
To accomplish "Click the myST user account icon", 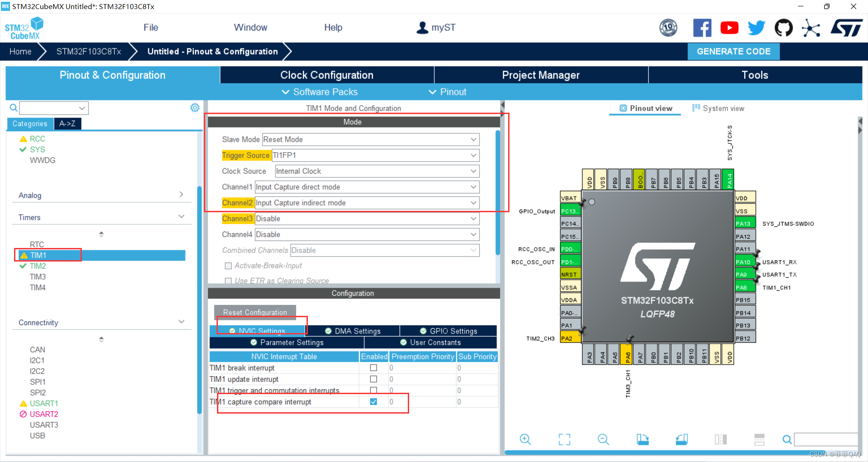I will click(422, 28).
